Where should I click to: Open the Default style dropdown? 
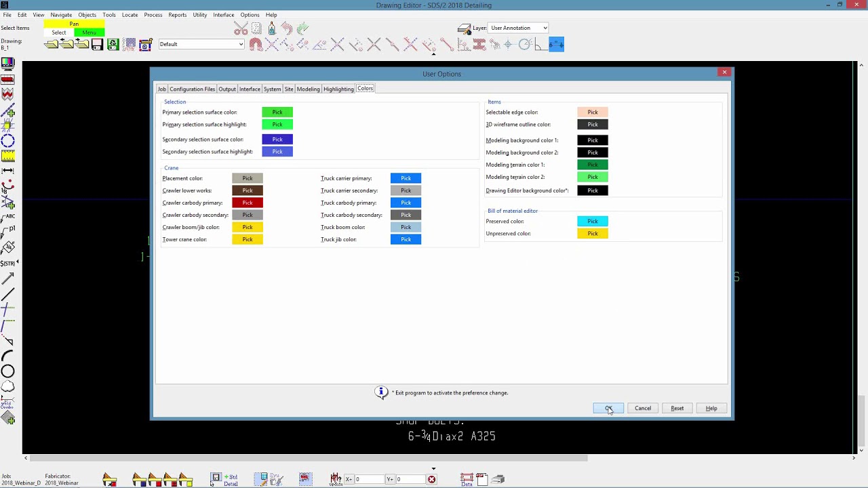[x=201, y=43]
